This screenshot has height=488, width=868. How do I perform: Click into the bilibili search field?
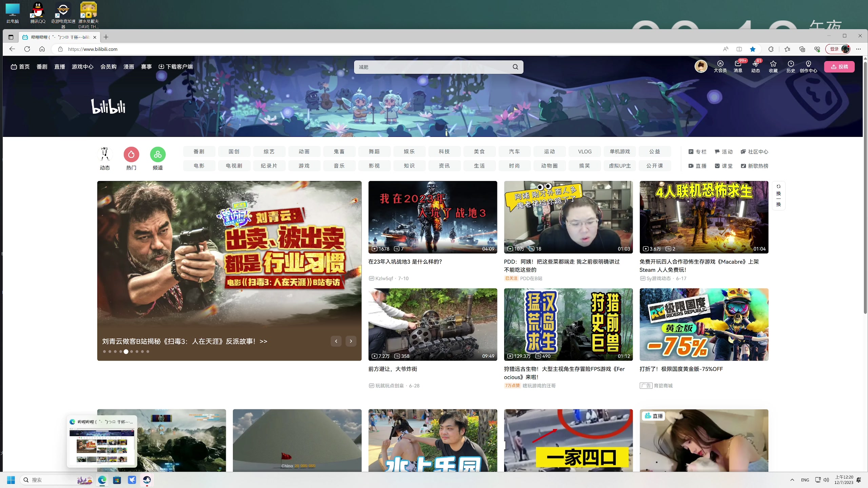tap(431, 67)
